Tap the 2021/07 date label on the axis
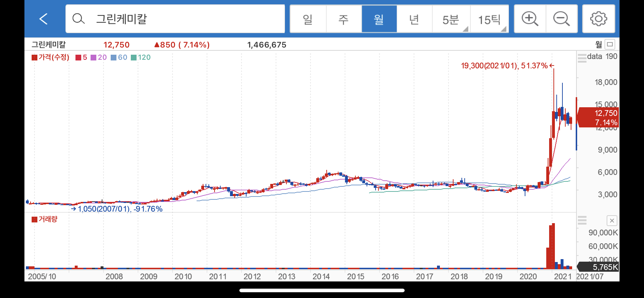Image resolution: width=644 pixels, height=298 pixels. pyautogui.click(x=590, y=276)
